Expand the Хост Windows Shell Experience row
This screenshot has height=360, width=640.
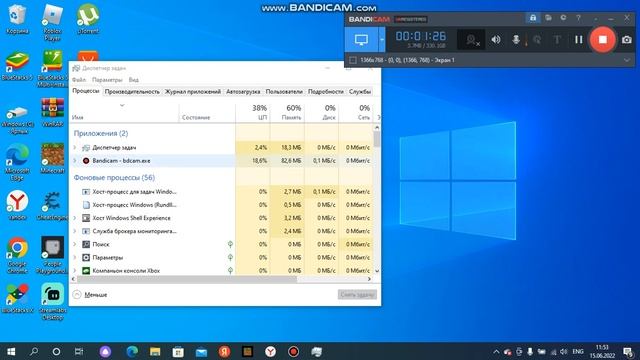pos(75,218)
